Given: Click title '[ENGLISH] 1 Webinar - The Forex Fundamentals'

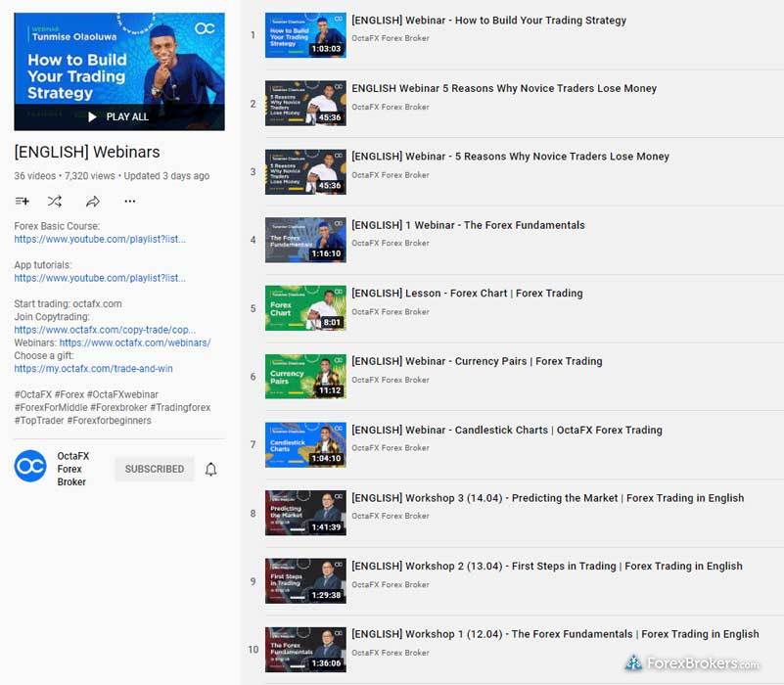Looking at the screenshot, I should click(468, 225).
